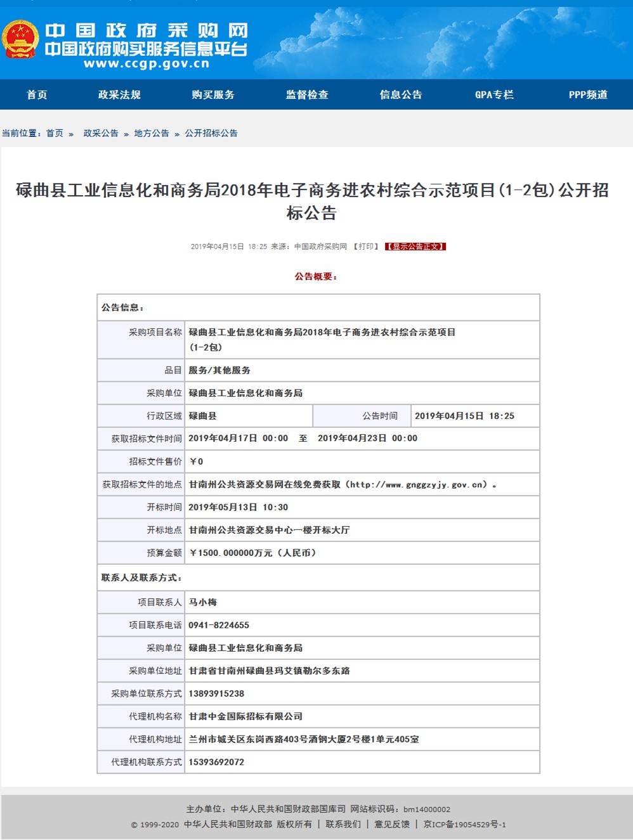Click the 公告时间 value 2019年04月15日 18:25
The image size is (633, 840).
(464, 416)
